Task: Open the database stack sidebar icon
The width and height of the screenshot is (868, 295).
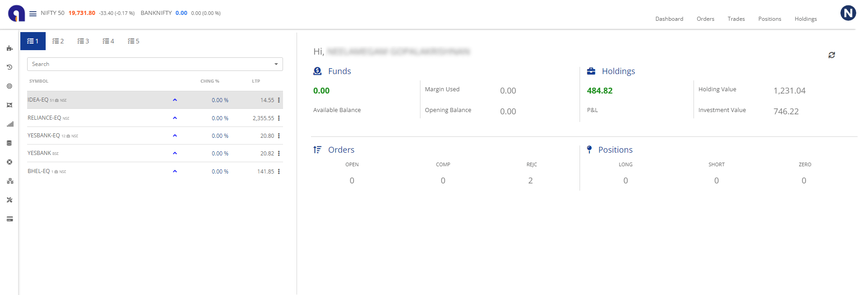Action: click(x=9, y=143)
